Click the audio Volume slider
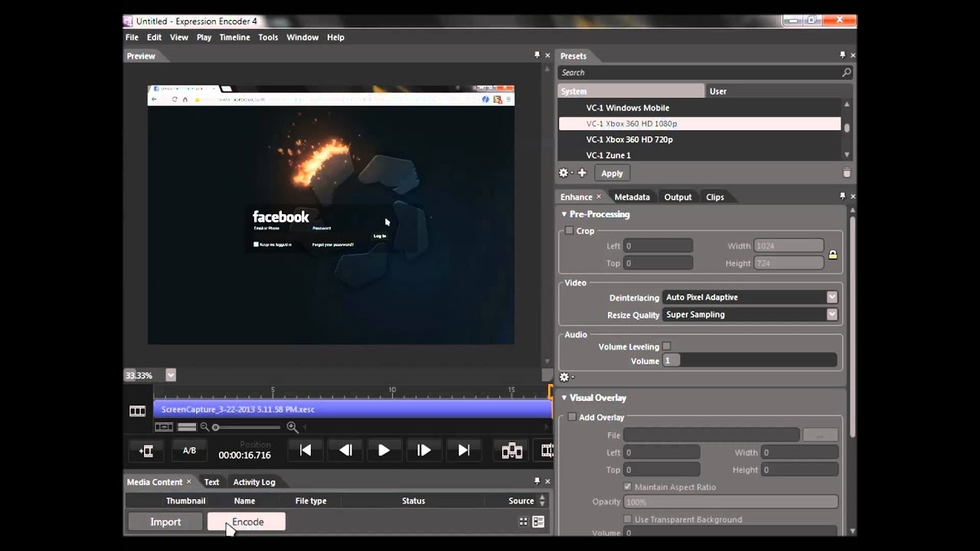 coord(750,360)
